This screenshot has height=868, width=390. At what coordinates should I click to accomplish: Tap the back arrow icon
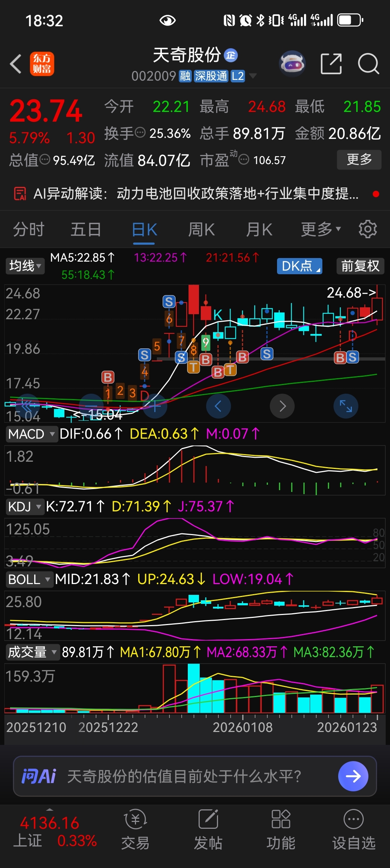(16, 64)
